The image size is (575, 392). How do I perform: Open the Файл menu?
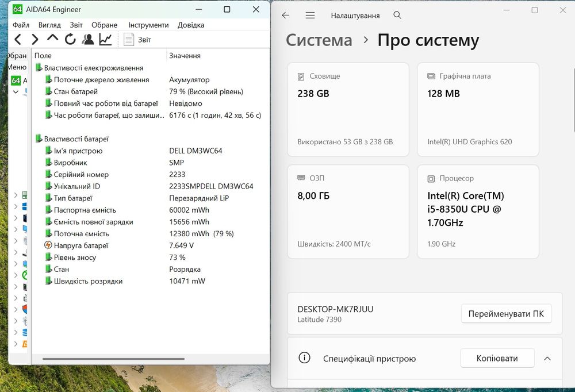pos(21,25)
